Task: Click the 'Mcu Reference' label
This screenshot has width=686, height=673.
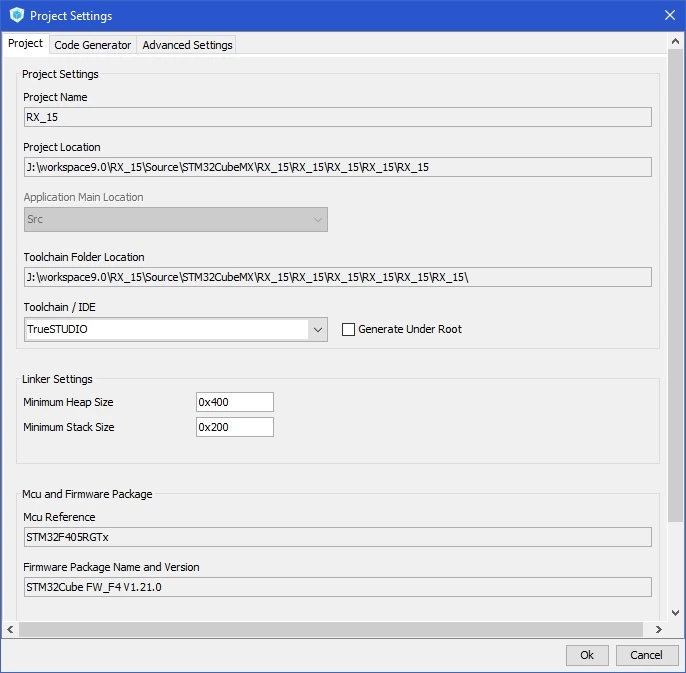Action: (x=59, y=517)
